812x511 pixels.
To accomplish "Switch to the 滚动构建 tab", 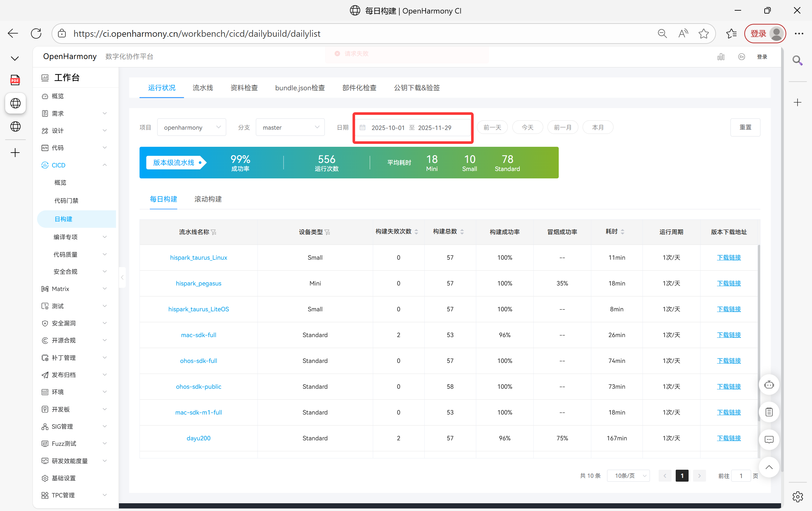I will coord(208,199).
